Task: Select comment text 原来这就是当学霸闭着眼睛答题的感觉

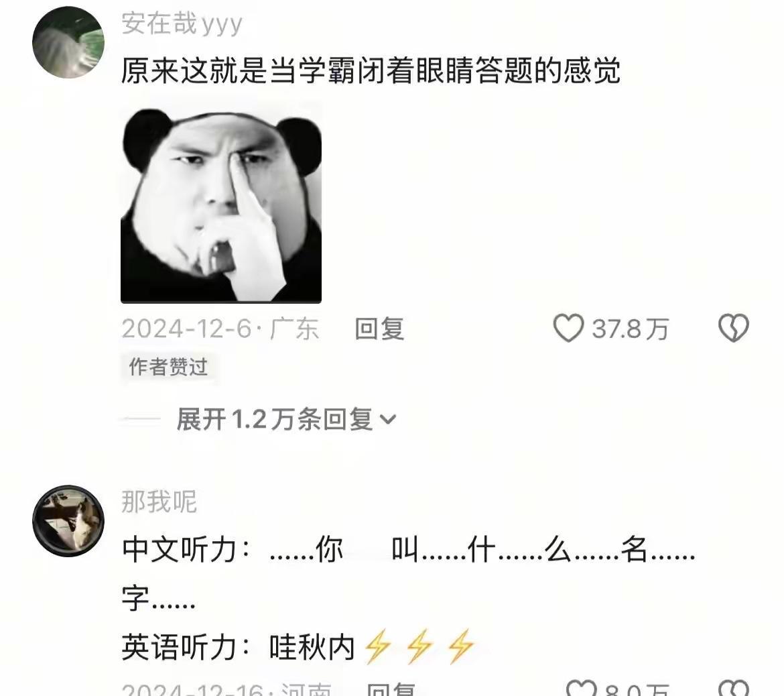Action: pos(371,70)
